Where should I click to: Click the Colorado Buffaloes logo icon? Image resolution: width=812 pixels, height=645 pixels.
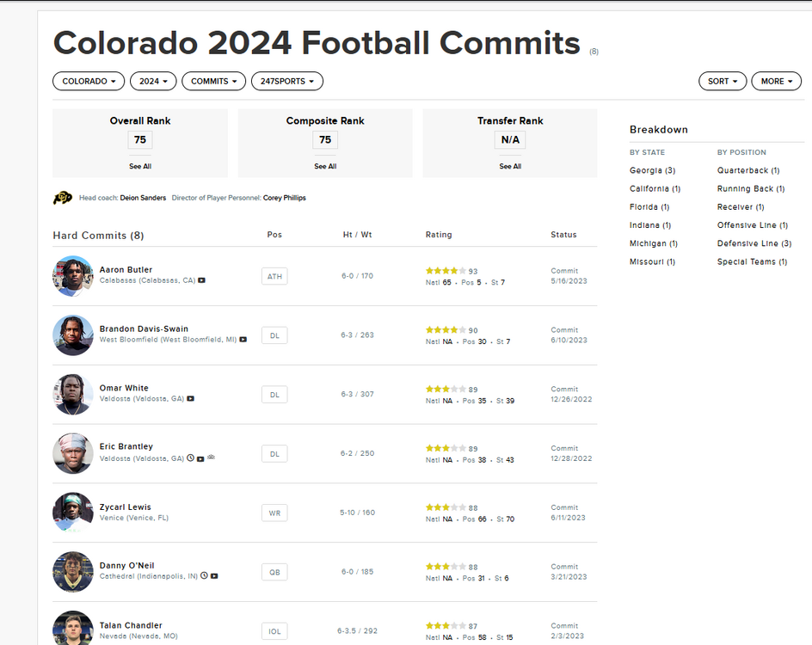(63, 198)
